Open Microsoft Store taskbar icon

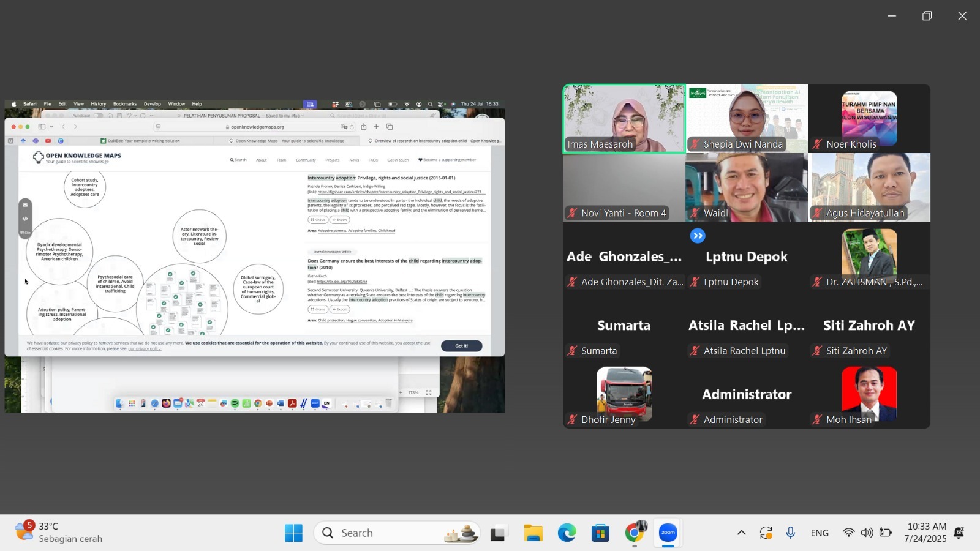point(600,533)
